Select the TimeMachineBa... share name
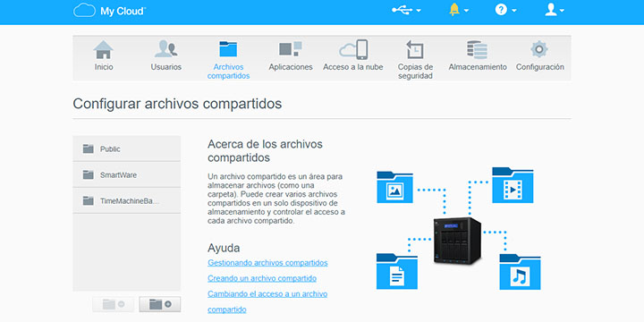 [130, 201]
